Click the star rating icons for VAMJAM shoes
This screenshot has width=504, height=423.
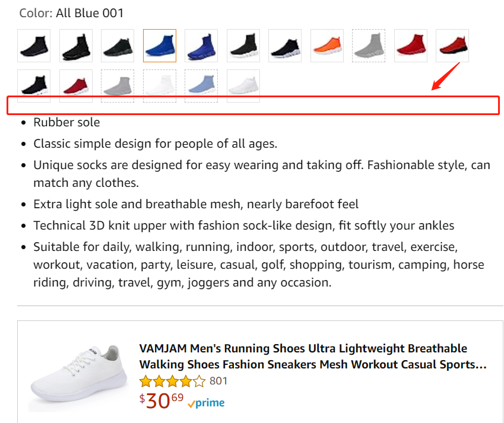(172, 381)
